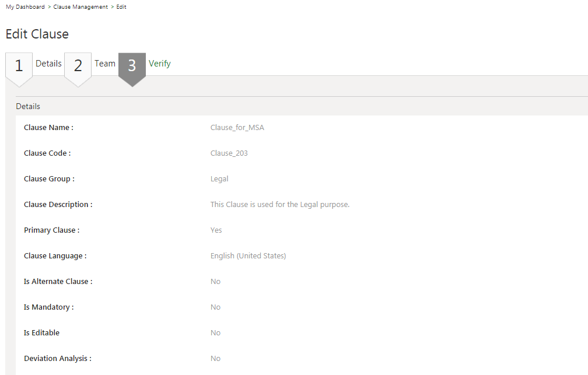Image resolution: width=588 pixels, height=375 pixels.
Task: Open Clause Management breadcrumb link
Action: 80,7
